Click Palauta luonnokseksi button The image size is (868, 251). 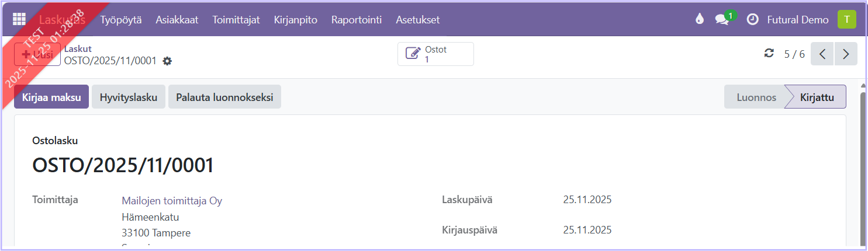(224, 97)
